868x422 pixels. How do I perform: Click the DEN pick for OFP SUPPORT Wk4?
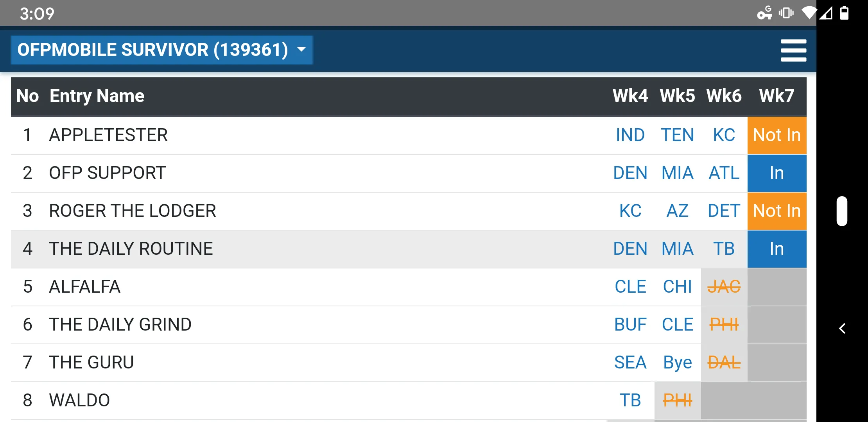click(x=630, y=173)
